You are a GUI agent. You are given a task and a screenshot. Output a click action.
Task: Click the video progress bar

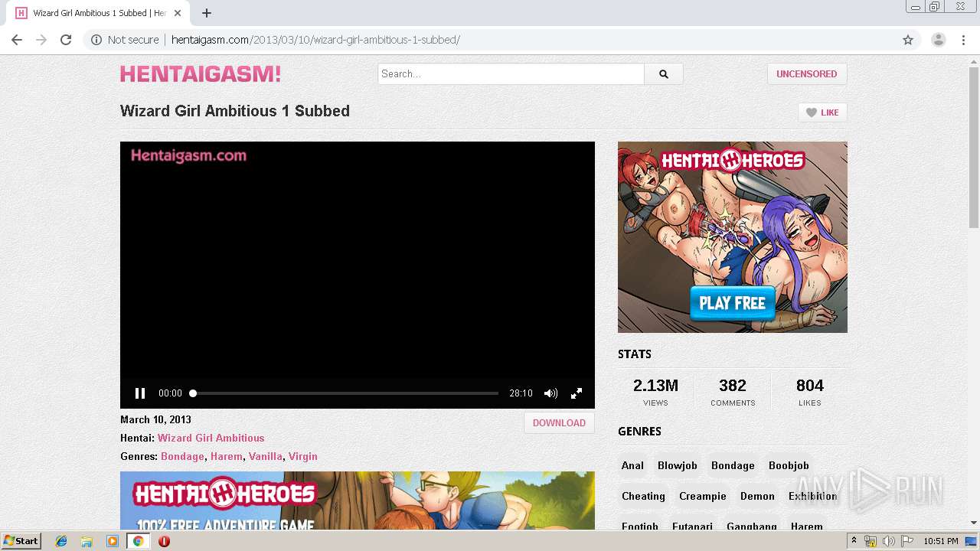(x=345, y=393)
